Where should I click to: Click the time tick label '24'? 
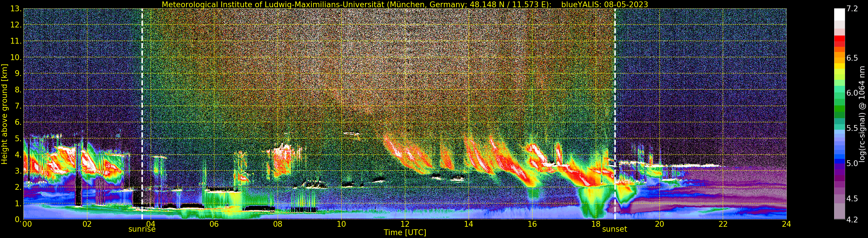coord(786,224)
